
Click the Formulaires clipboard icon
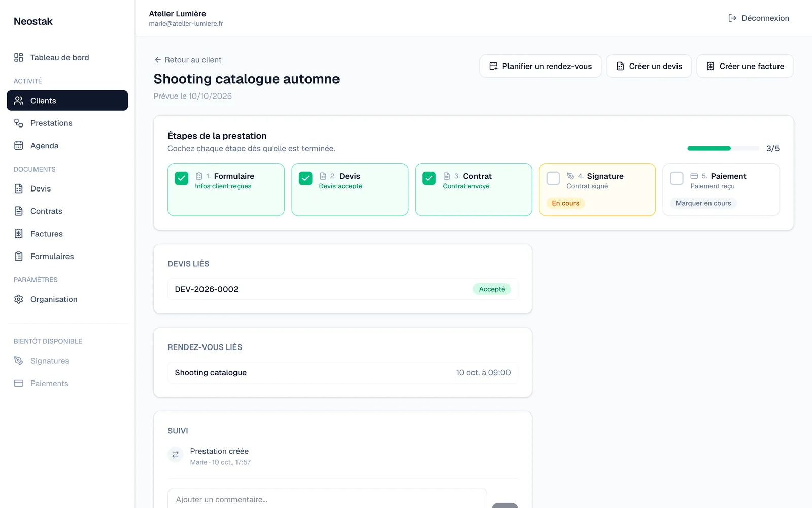(19, 256)
